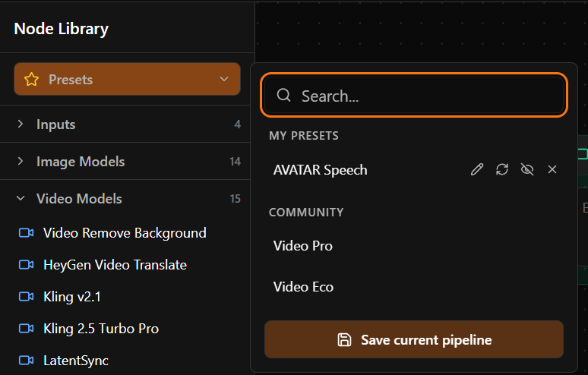Screen dimensions: 588x375
Task: Load the AVATAR Speech preset
Action: (x=321, y=170)
